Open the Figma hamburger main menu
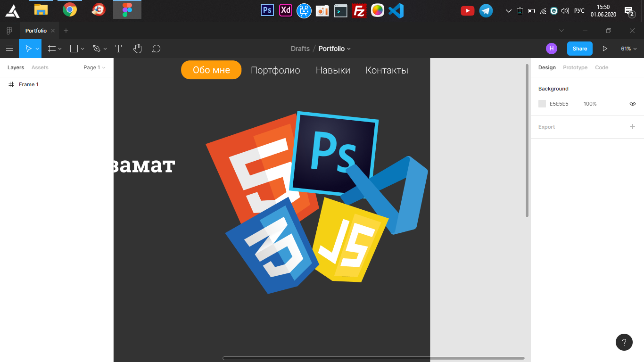 coord(9,49)
